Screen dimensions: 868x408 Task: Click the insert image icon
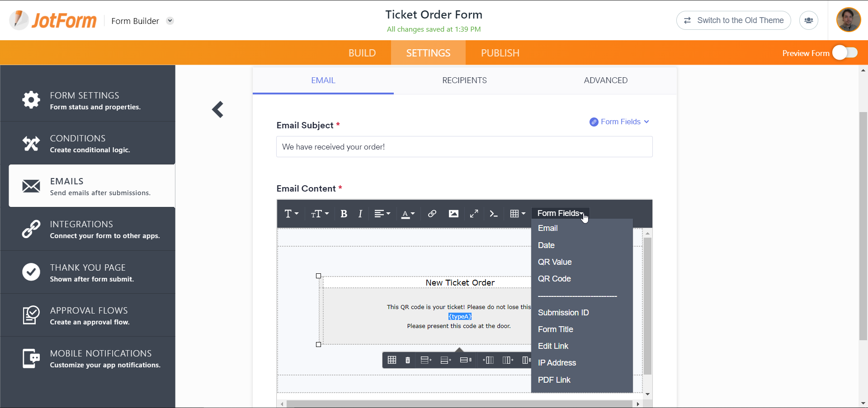pyautogui.click(x=453, y=214)
